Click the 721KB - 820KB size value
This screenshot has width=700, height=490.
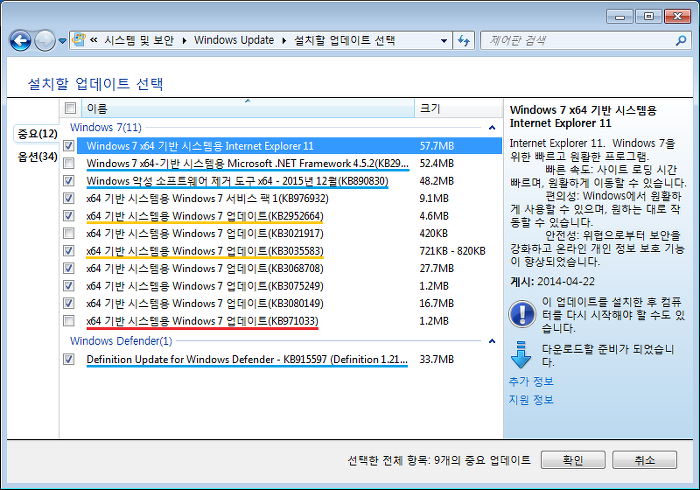coord(452,251)
